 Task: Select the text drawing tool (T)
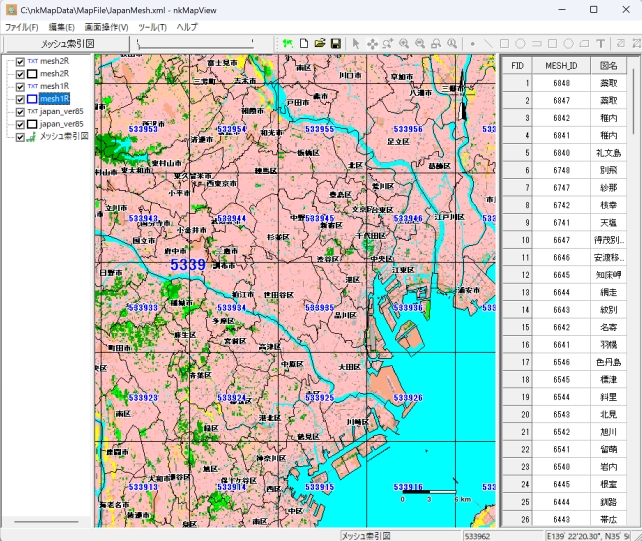coord(600,44)
